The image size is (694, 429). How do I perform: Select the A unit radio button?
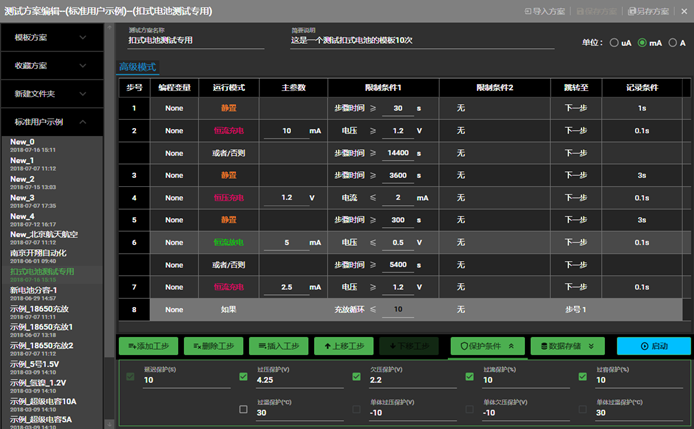(671, 44)
